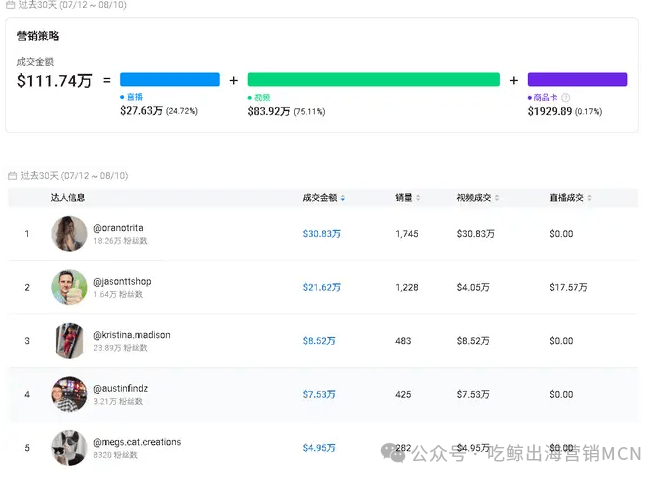Sort table by 销量 column arrow
This screenshot has height=480, width=663.
tap(418, 198)
